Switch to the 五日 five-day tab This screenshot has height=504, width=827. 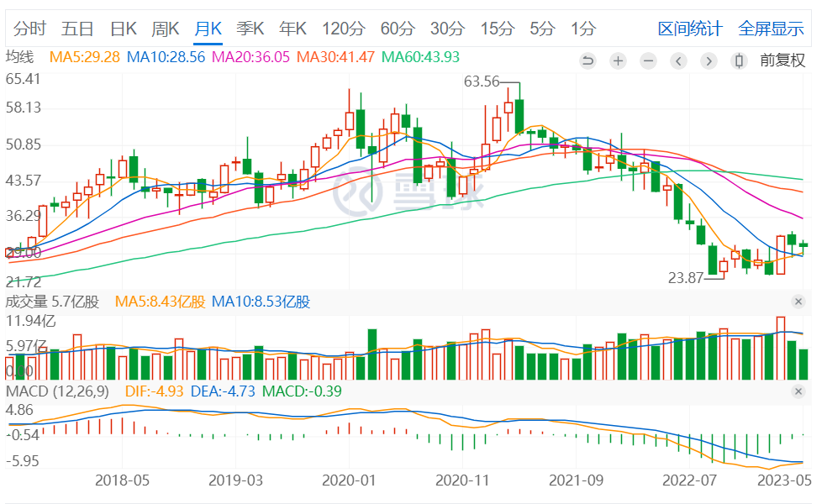[x=77, y=29]
